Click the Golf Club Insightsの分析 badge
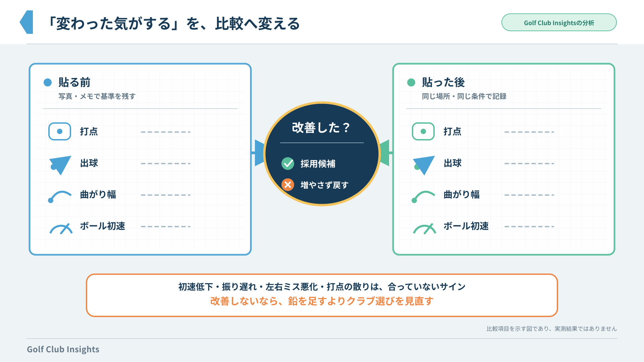The width and height of the screenshot is (644, 362). [x=559, y=22]
